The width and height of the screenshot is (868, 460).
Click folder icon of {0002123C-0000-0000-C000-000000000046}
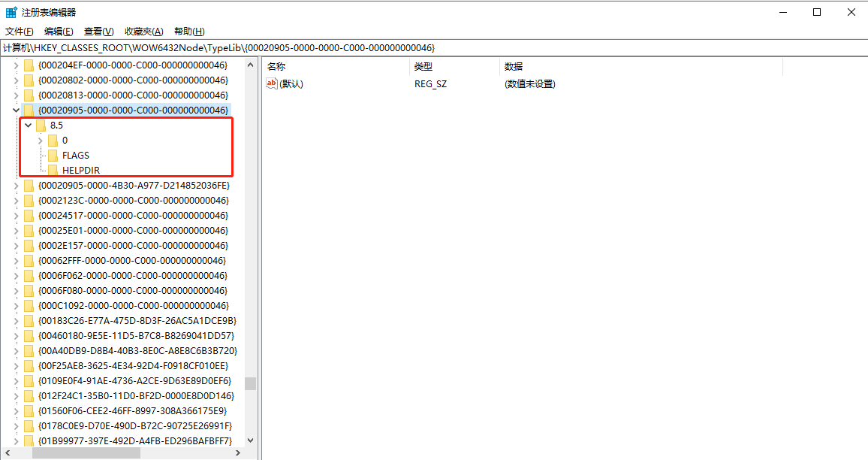pos(29,201)
